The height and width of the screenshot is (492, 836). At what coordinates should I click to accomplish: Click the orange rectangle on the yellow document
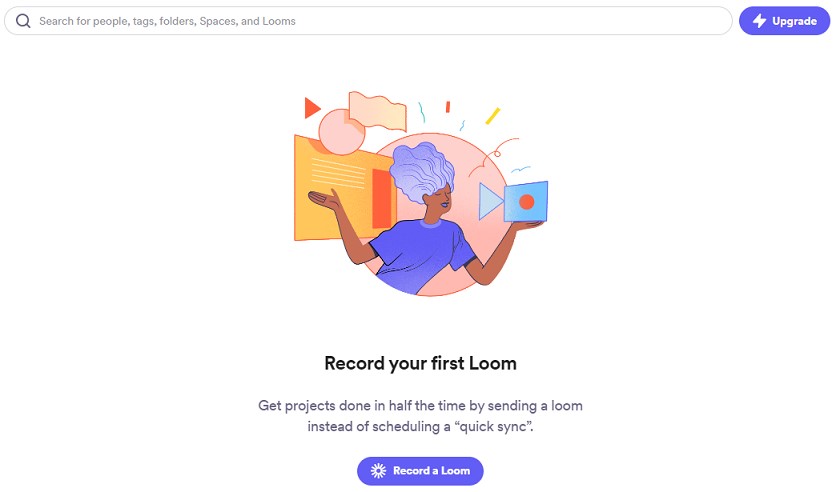click(382, 198)
